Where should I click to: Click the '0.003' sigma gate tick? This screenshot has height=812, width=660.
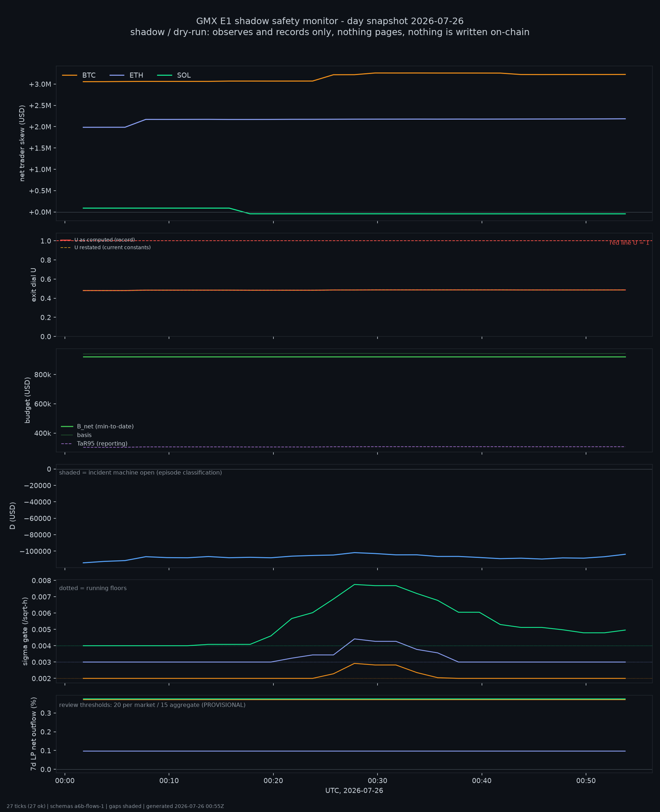(x=41, y=662)
